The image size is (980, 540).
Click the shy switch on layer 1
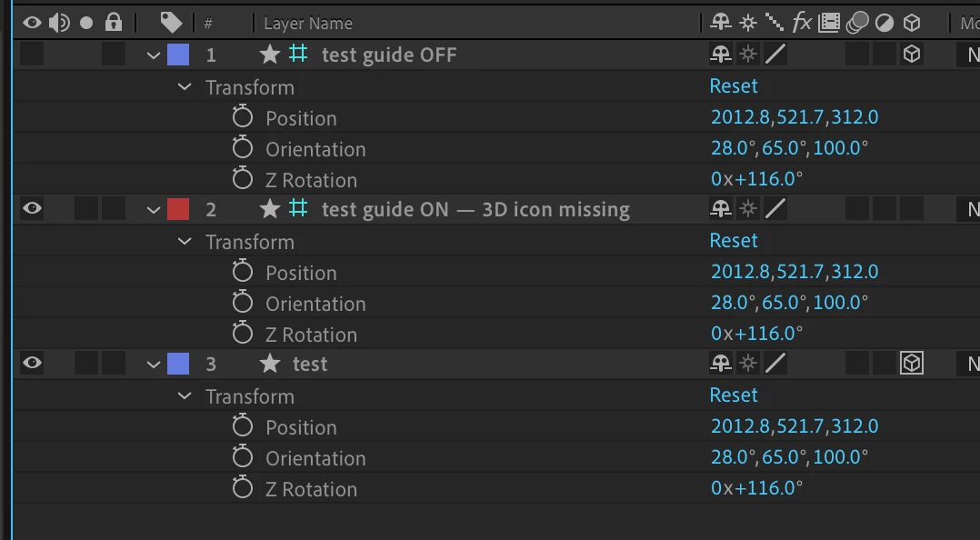[x=720, y=55]
